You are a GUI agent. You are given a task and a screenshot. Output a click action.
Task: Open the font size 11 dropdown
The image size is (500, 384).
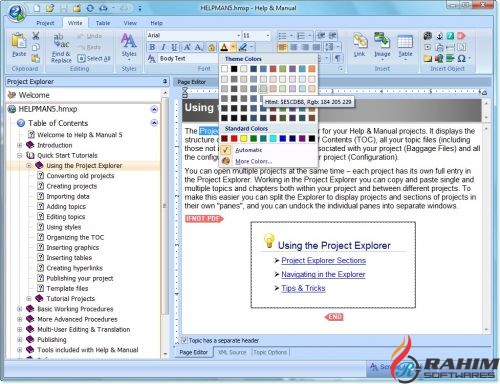[x=268, y=35]
